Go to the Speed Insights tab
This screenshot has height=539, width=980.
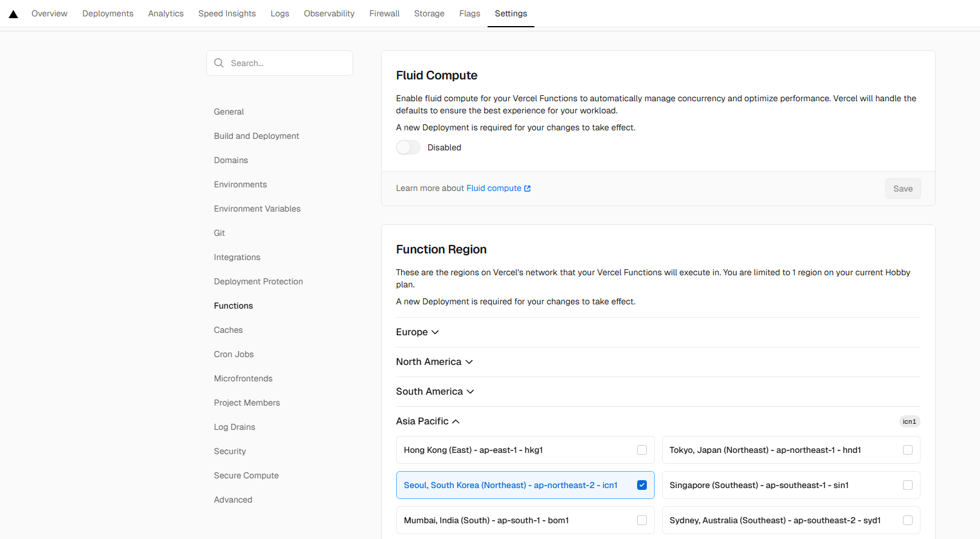(x=227, y=13)
